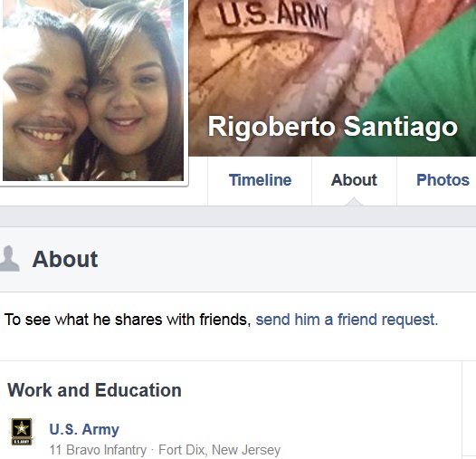Viewport: 476px width, 459px height.
Task: Click the About section heading
Action: (x=65, y=260)
